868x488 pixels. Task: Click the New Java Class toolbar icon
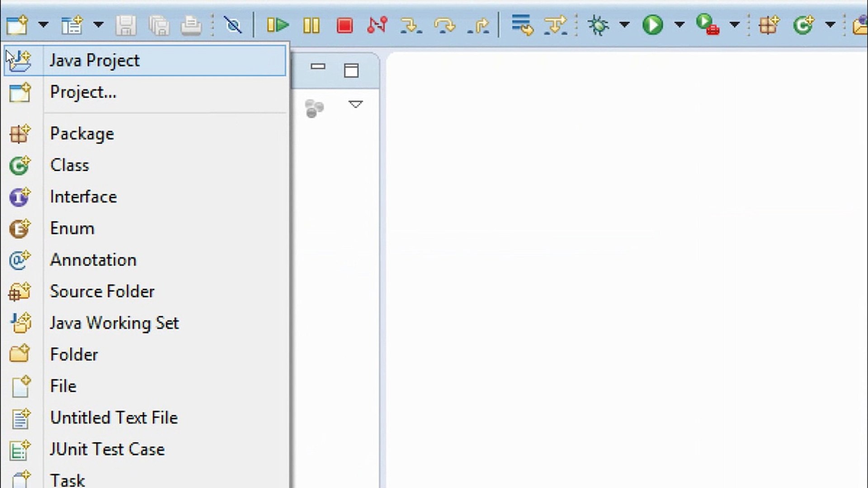pos(803,25)
